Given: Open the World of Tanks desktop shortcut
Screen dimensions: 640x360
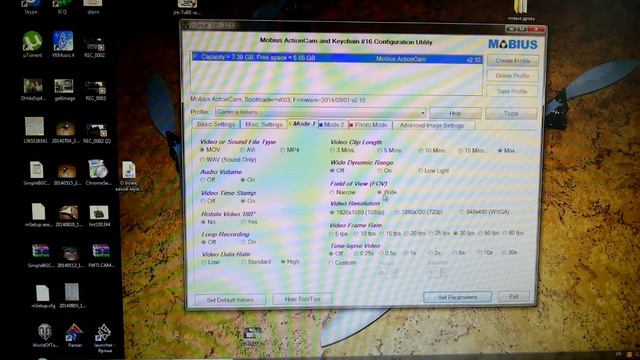Looking at the screenshot, I should [x=44, y=336].
